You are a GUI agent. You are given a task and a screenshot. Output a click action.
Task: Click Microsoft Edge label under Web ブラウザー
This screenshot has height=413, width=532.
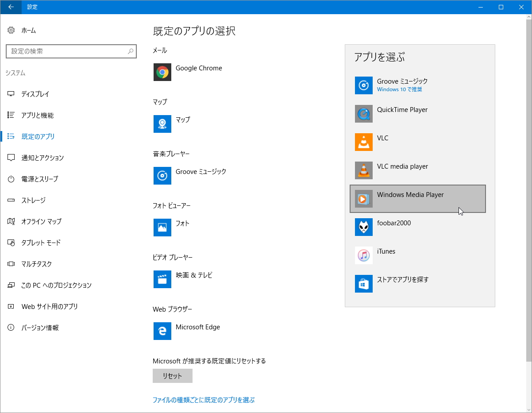pyautogui.click(x=198, y=327)
